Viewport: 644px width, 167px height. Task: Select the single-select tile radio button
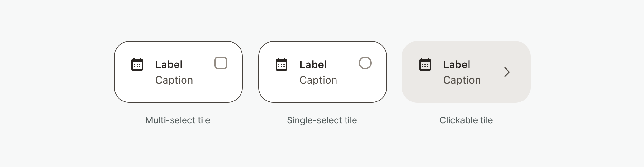click(x=365, y=63)
